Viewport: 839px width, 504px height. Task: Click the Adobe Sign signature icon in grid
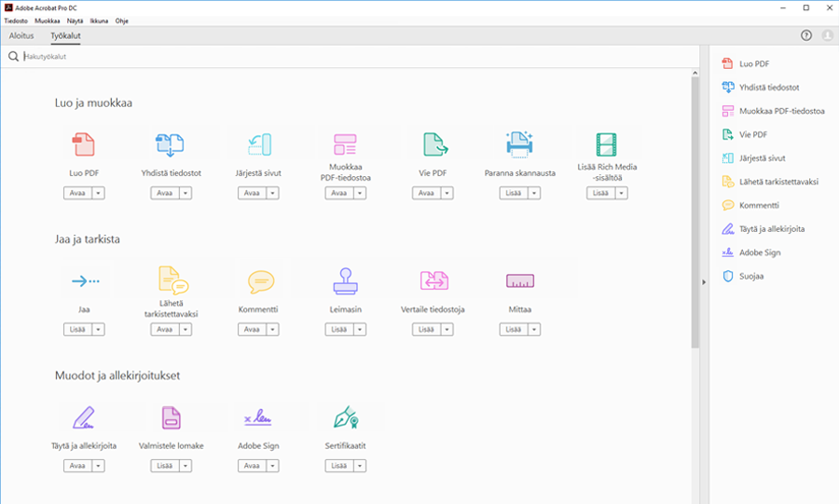[258, 417]
